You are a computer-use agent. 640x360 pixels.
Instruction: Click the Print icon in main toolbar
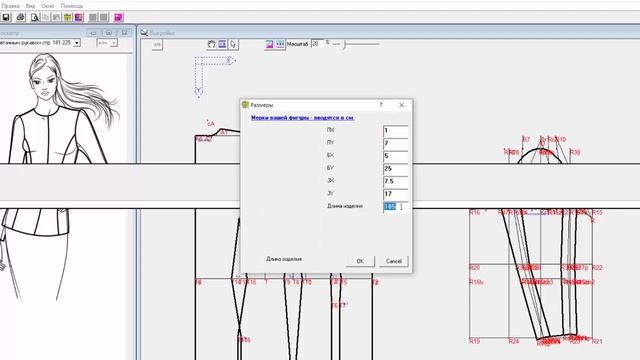20,18
